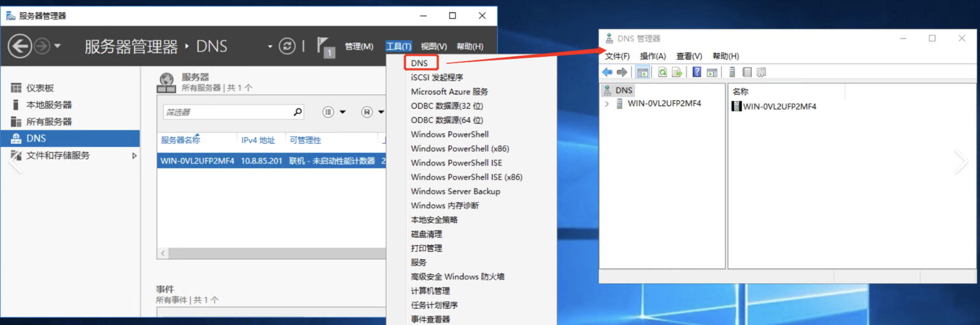
Task: Open the 视图(V) menu in Server Manager
Action: point(433,46)
